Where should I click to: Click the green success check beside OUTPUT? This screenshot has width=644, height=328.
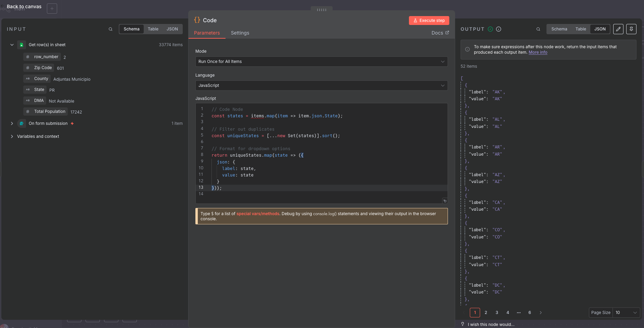pos(491,29)
